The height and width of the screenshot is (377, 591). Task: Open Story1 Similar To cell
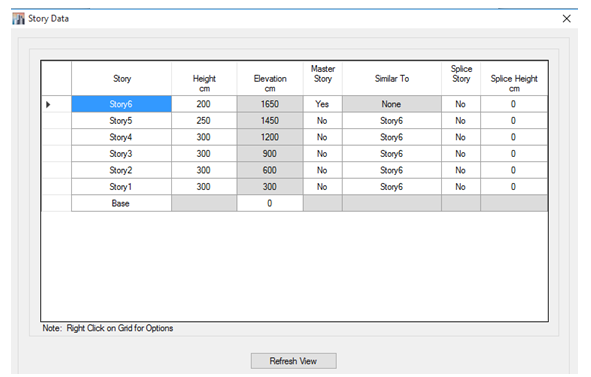click(392, 187)
